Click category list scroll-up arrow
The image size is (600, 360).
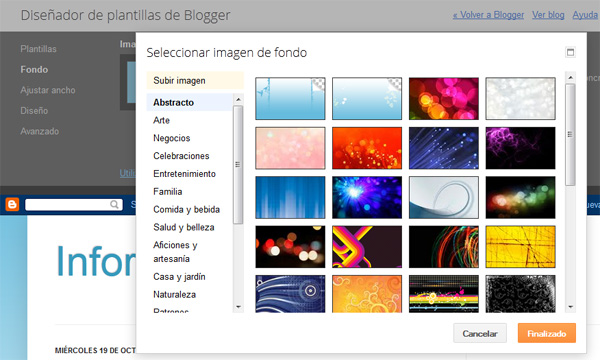(x=238, y=99)
